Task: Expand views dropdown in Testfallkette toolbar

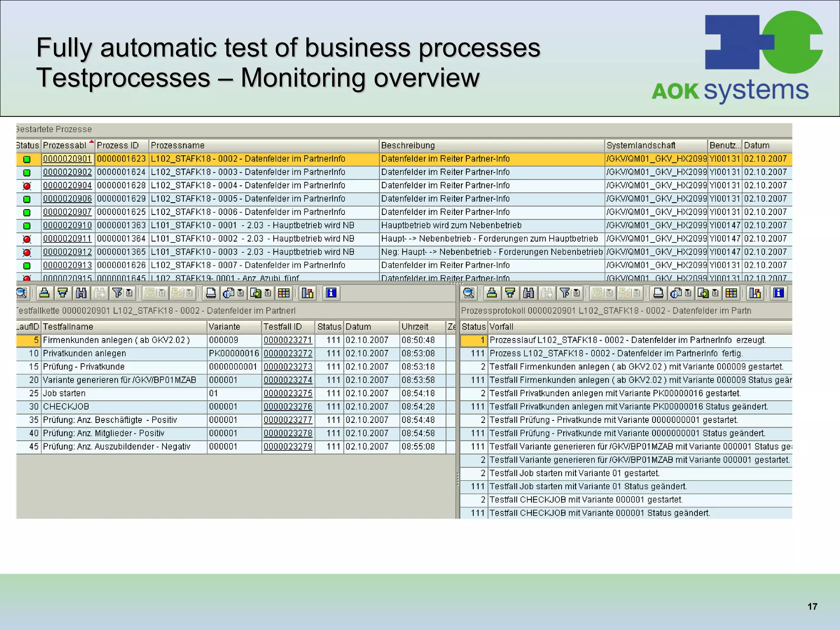Action: pyautogui.click(x=241, y=293)
